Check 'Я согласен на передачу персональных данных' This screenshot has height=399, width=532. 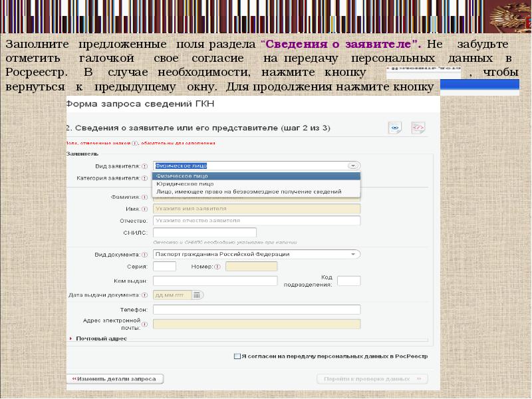pyautogui.click(x=237, y=356)
